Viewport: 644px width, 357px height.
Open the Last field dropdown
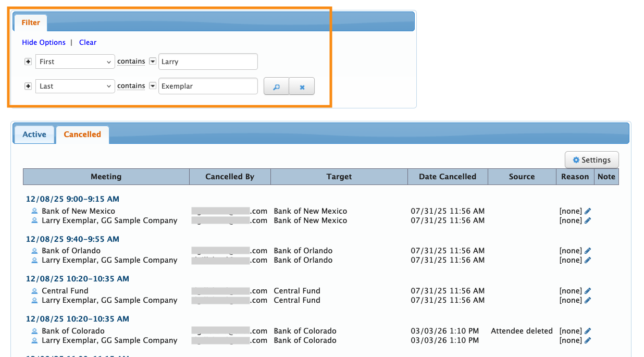click(75, 86)
